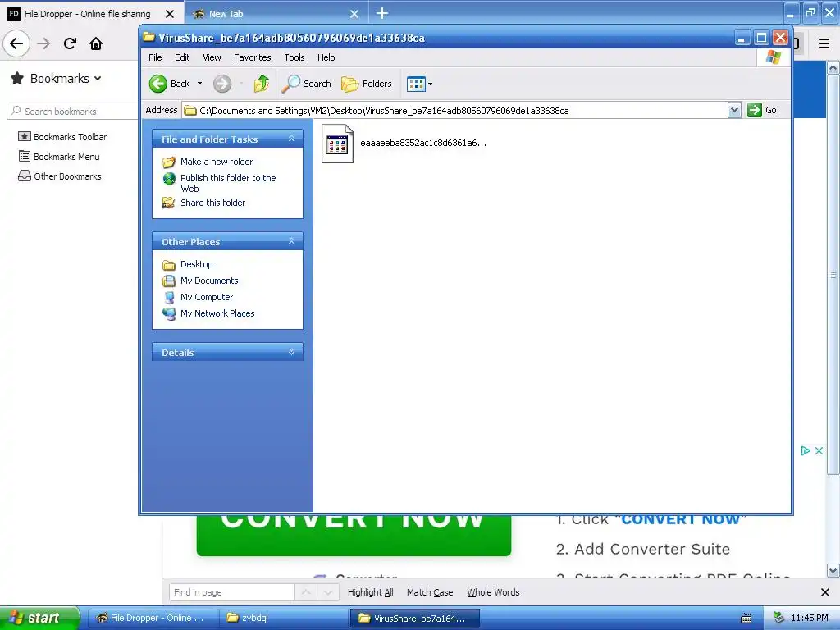Click the page scrollbar down arrow
Screen dimensions: 840x630
(833, 570)
